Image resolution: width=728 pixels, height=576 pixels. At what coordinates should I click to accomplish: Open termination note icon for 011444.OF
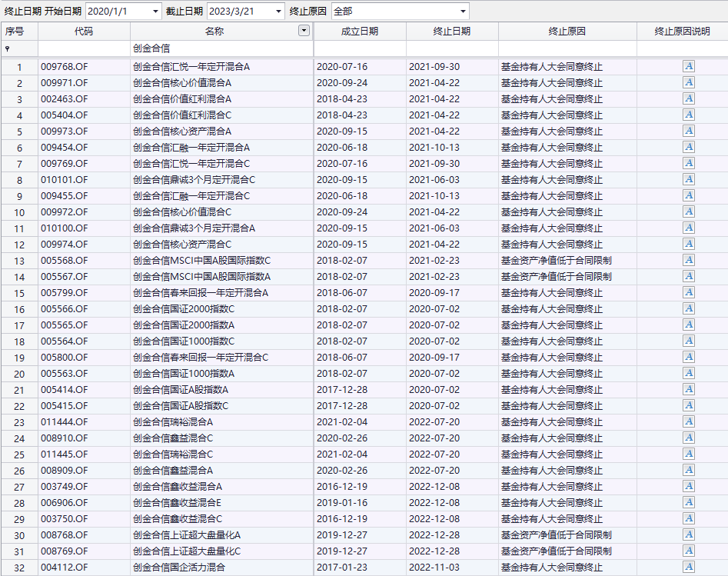[x=689, y=421]
